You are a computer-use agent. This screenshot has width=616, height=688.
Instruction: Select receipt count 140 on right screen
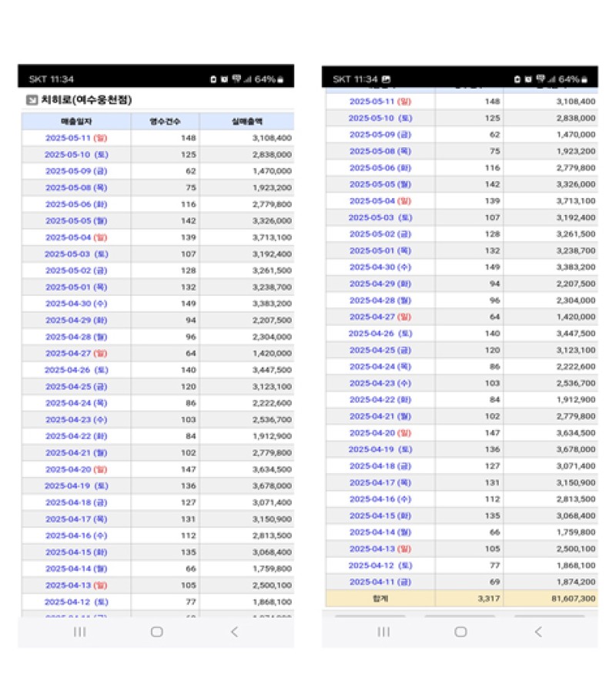tap(492, 334)
